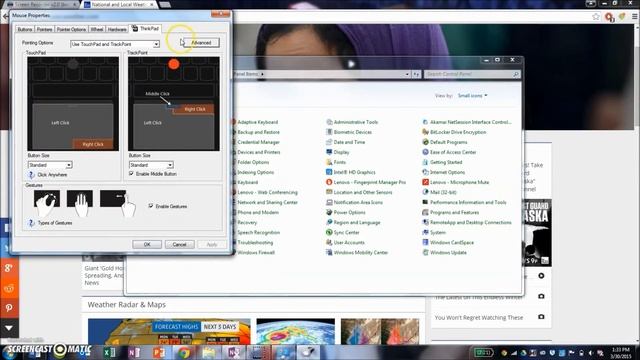Select the ThinkPad tab

[x=145, y=29]
